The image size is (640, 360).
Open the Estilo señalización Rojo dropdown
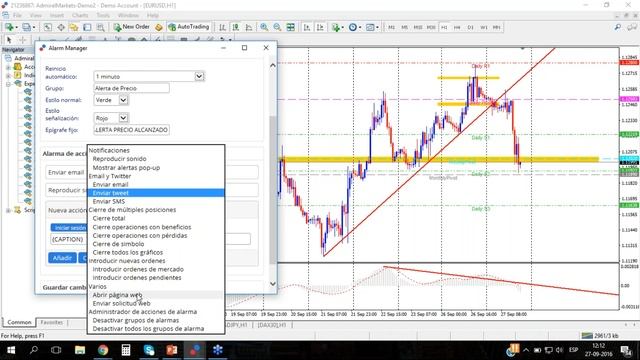point(123,118)
